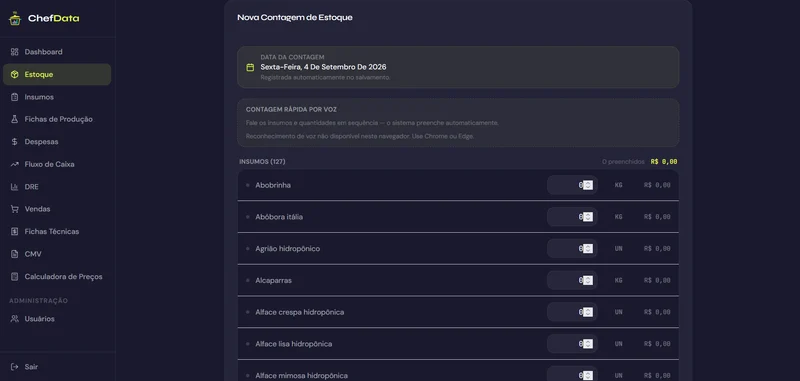
Task: Go to the Insumos section
Action: (57, 97)
